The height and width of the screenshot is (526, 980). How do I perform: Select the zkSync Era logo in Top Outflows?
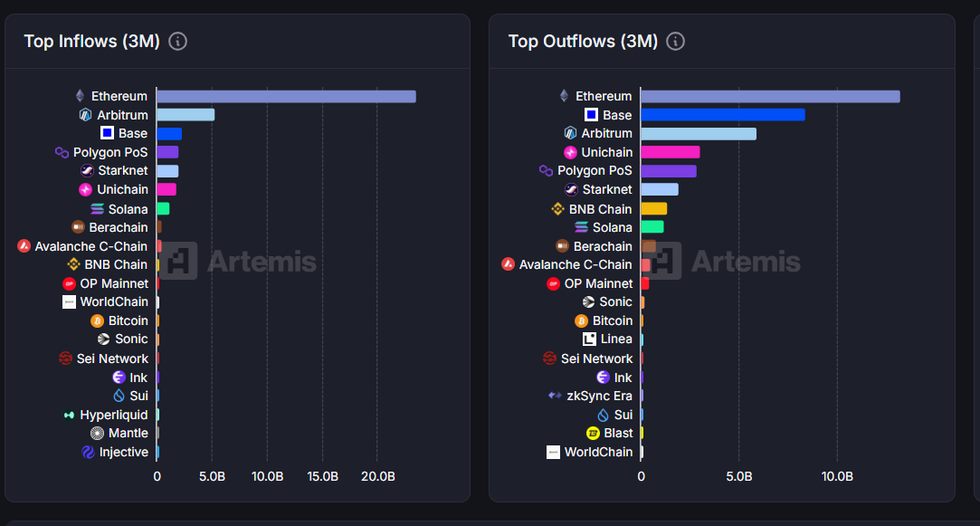click(555, 396)
